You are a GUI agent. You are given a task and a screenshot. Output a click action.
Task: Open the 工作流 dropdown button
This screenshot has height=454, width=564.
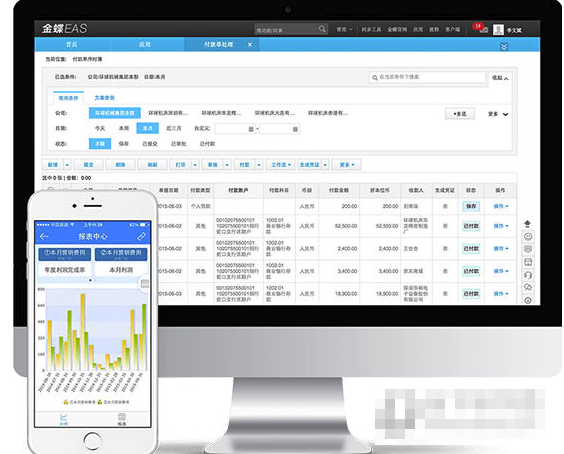pyautogui.click(x=281, y=165)
